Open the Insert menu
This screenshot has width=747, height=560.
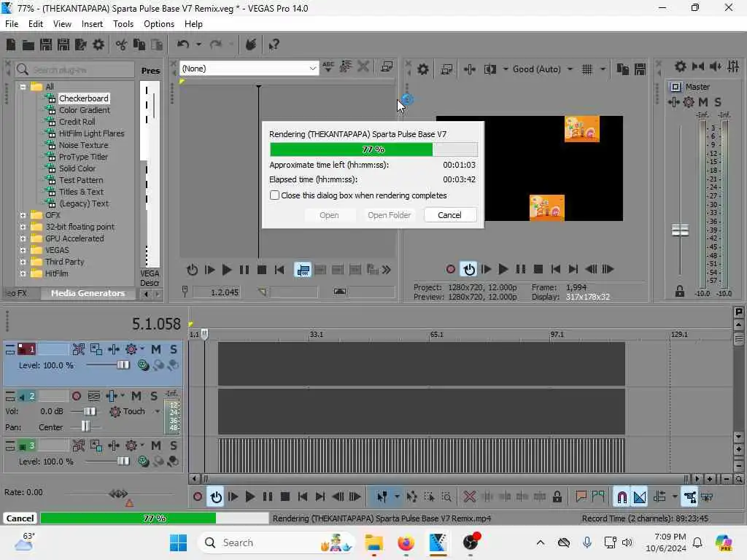[92, 24]
